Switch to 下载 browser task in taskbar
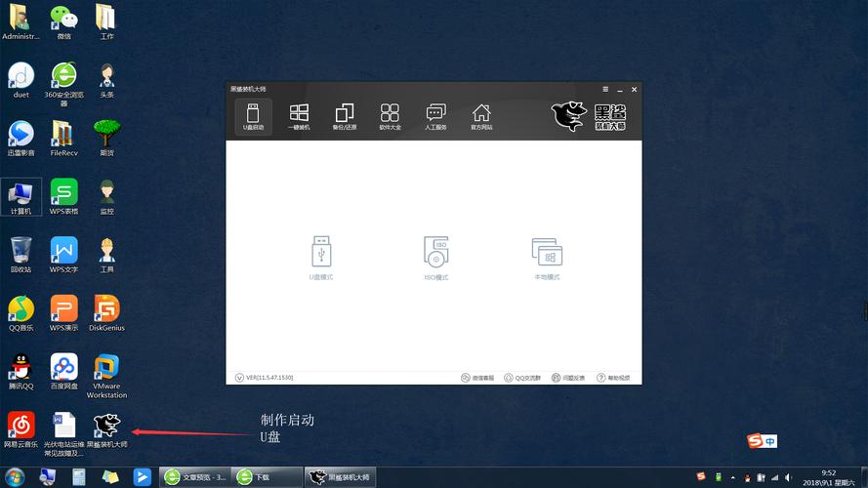 pos(267,477)
